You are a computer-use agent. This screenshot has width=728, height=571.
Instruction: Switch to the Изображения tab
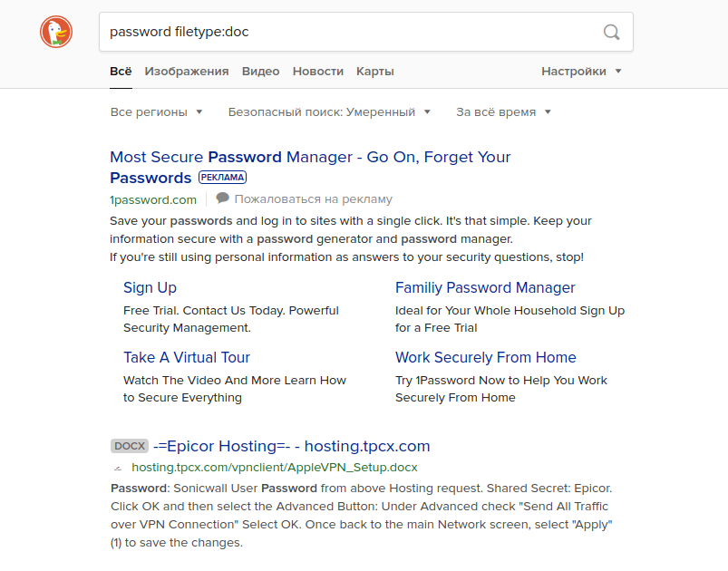coord(187,72)
